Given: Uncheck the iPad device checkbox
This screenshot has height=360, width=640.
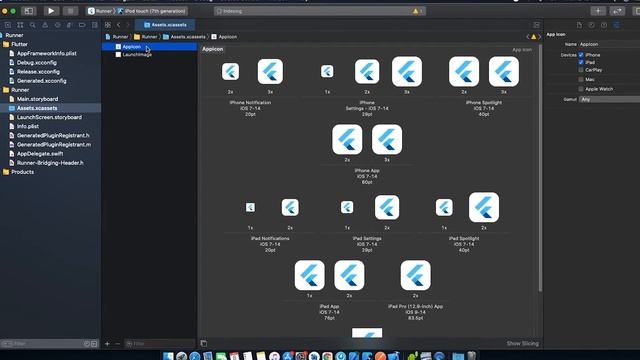Looking at the screenshot, I should coord(581,62).
